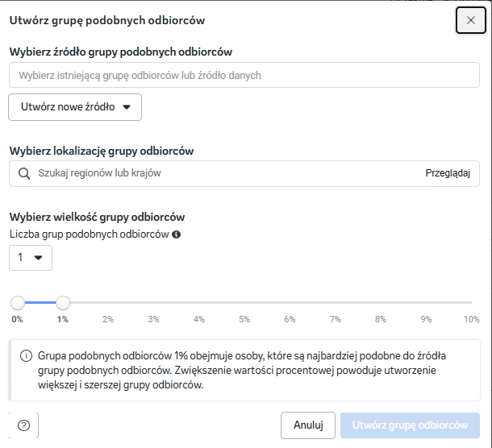Close the lookalike audience dialog
Screen dimensions: 492x448
tap(471, 20)
